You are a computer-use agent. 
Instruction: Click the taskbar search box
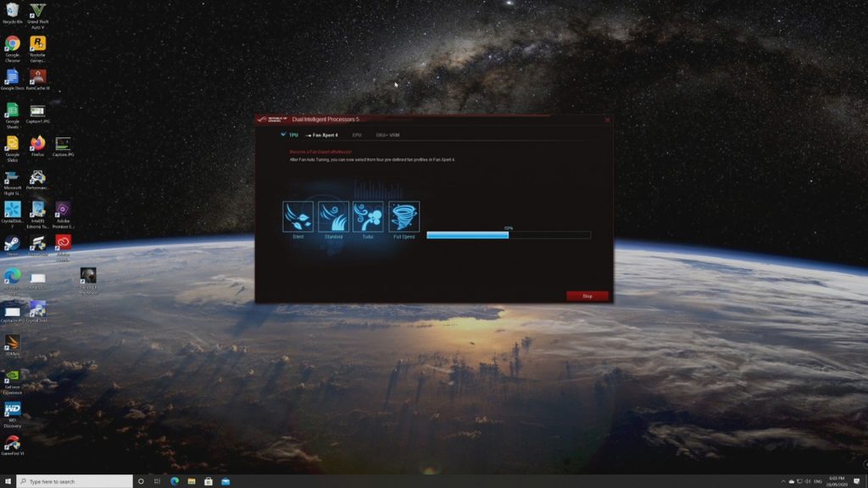coord(75,481)
